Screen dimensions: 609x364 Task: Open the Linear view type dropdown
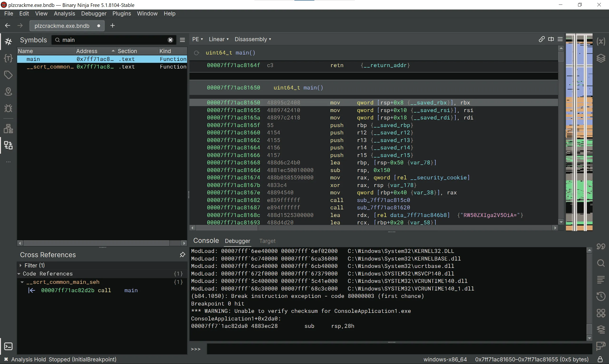[218, 39]
